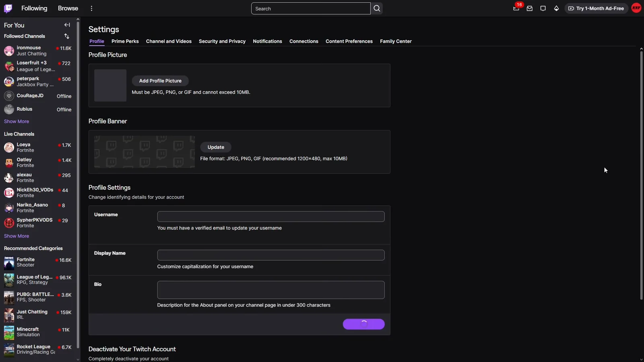Open Loserfruit channel avatar
The image size is (644, 362).
[9, 66]
